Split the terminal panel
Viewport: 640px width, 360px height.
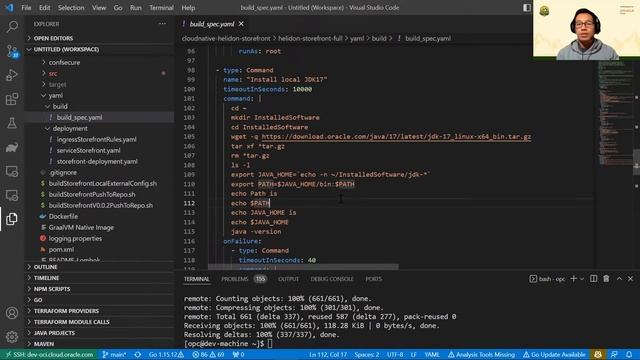pyautogui.click(x=593, y=279)
